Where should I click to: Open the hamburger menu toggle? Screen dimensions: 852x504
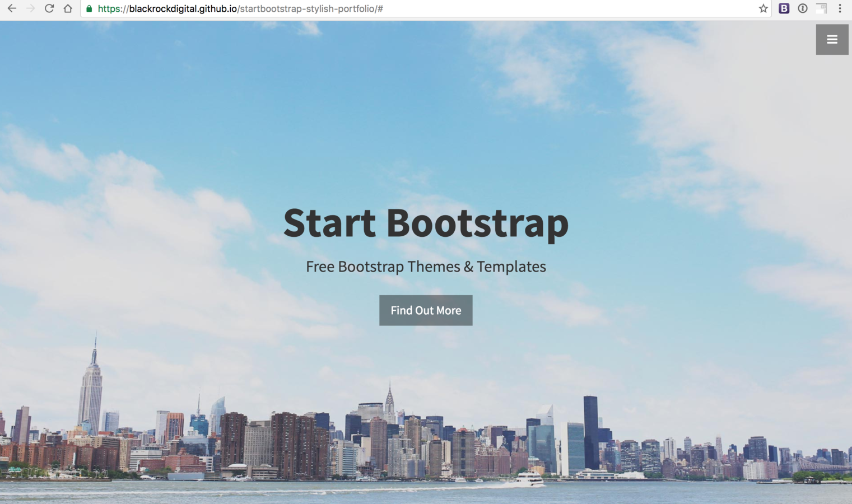point(832,39)
